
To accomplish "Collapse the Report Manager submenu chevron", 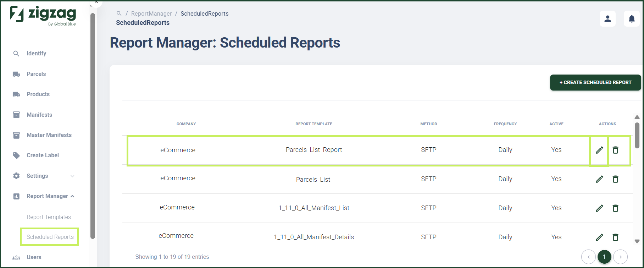I will click(72, 196).
